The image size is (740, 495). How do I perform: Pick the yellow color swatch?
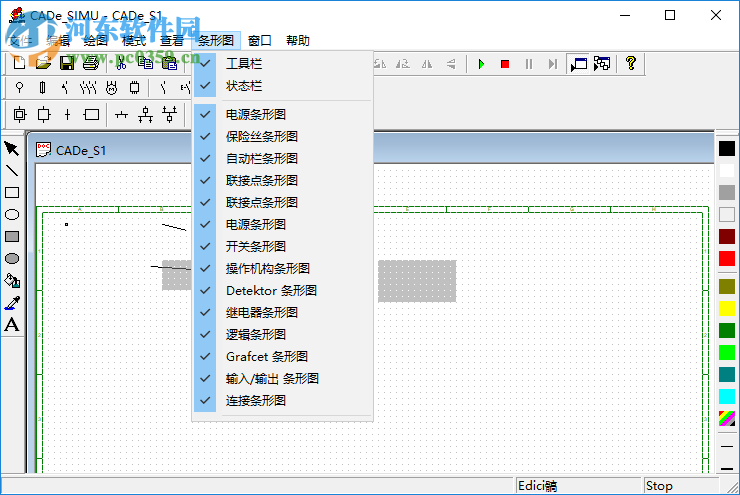[x=727, y=309]
